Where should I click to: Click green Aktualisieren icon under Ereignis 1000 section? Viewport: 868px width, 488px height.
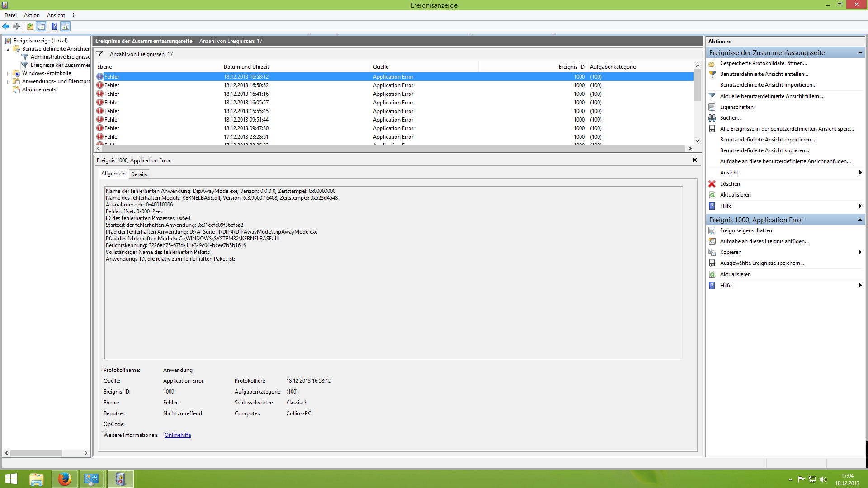pos(712,274)
